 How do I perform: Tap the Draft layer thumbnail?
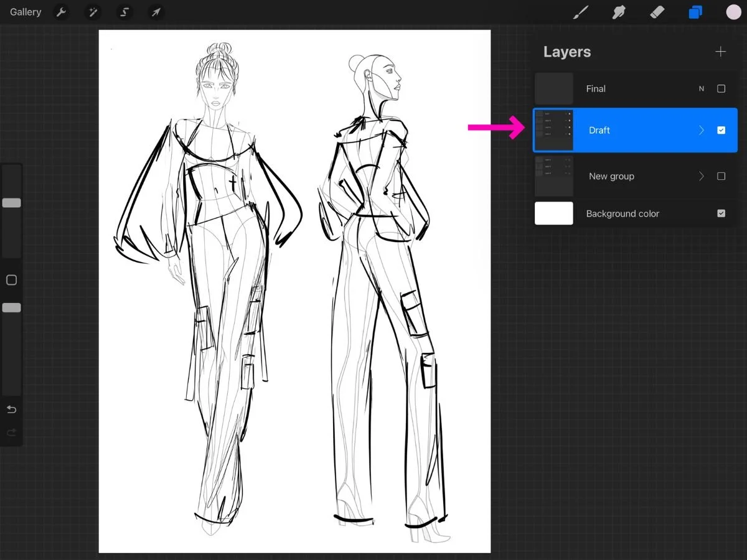pos(553,130)
